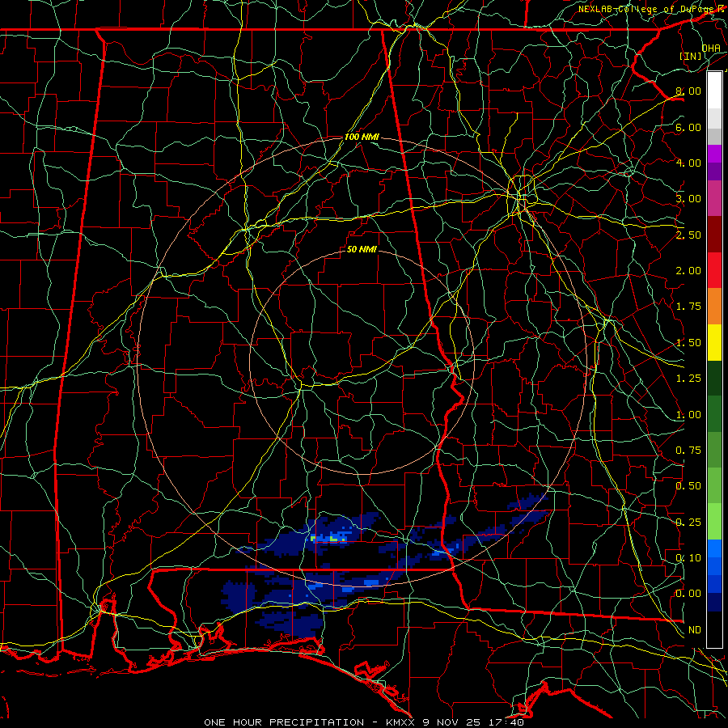Click the 2.00 legend value
This screenshot has height=728, width=728.
[x=688, y=271]
